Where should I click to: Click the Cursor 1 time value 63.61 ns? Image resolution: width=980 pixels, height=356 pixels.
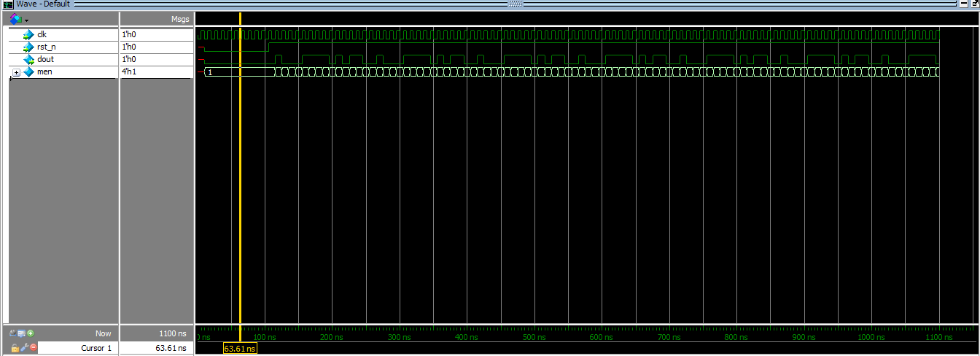[171, 348]
